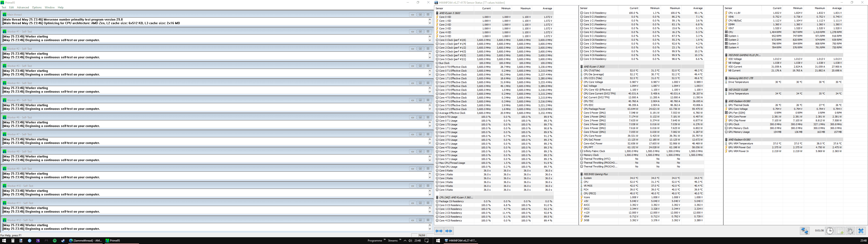The height and width of the screenshot is (244, 868).
Task: Select GPU Thermal Diode sensor row
Action: (783, 105)
